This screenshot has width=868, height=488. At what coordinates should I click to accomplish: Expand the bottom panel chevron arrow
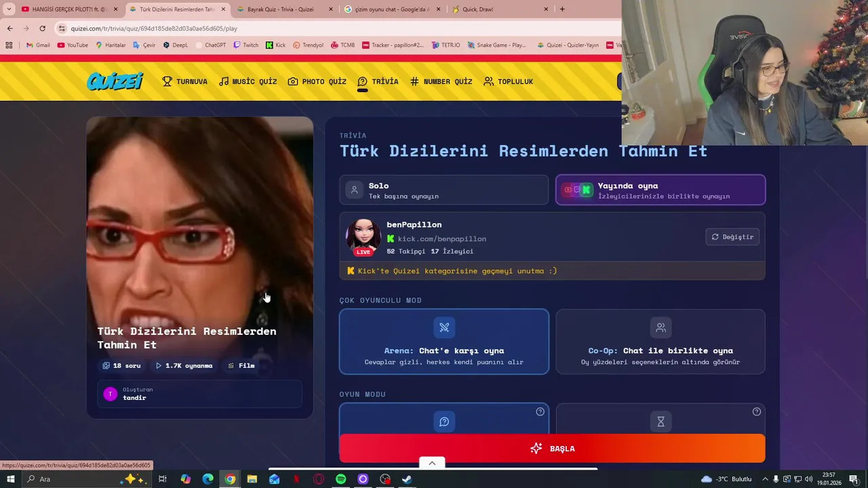(x=432, y=463)
